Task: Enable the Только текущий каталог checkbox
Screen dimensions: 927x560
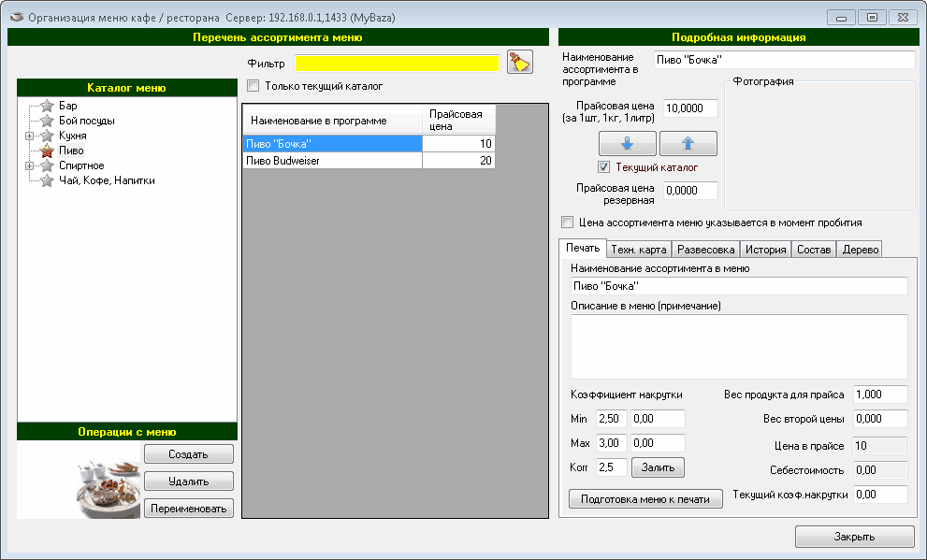Action: click(253, 86)
